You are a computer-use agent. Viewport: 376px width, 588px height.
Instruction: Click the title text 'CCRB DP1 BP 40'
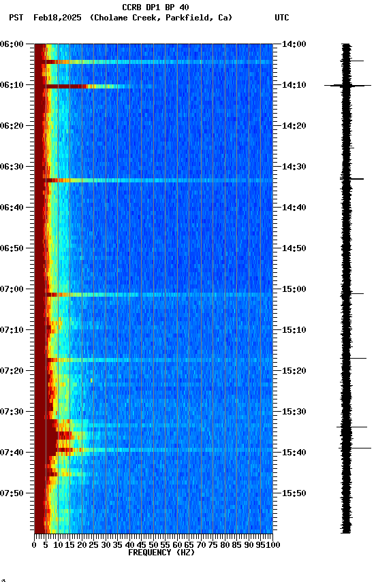155,7
